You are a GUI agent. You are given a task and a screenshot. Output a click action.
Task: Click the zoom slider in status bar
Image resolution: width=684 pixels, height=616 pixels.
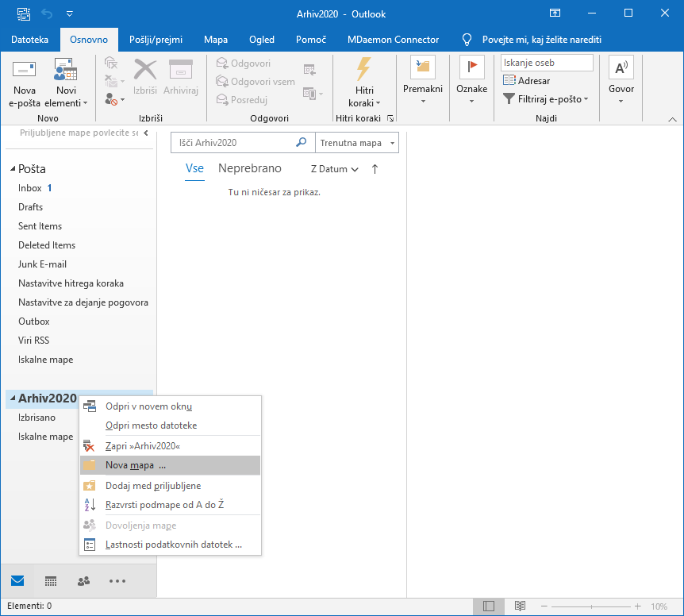(591, 606)
